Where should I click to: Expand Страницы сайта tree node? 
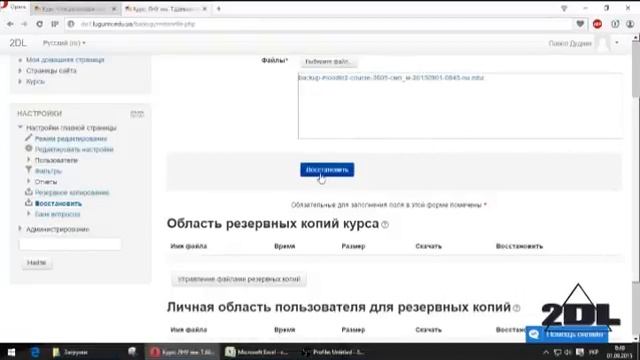pos(20,71)
